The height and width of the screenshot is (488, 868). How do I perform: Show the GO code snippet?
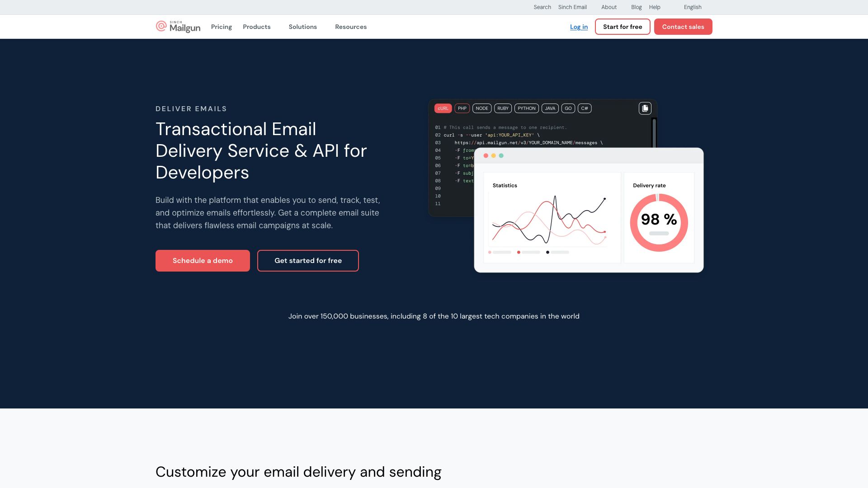click(568, 108)
